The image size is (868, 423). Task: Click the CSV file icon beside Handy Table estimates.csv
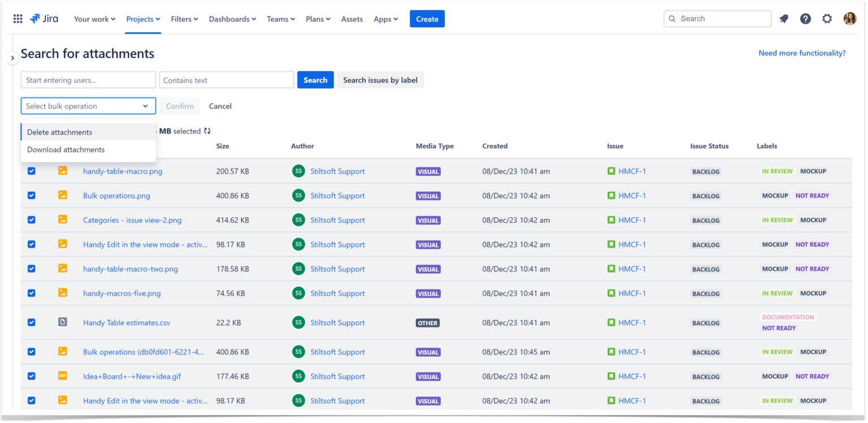[63, 322]
